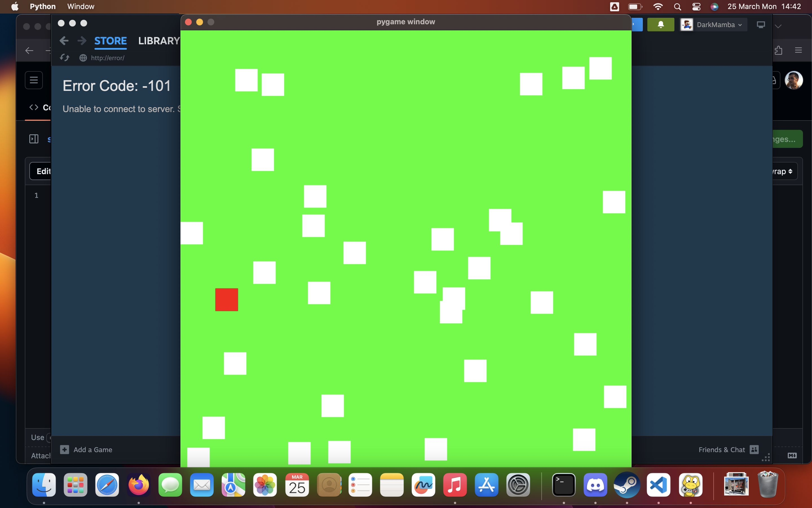Click the user avatar in the browser page
Viewport: 812px width, 508px height.
click(x=794, y=80)
